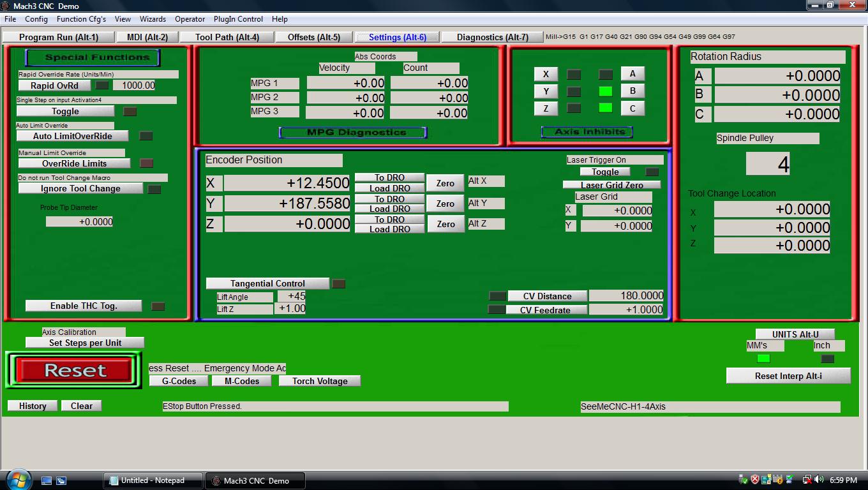Open the PlugIn Control menu

pos(238,19)
